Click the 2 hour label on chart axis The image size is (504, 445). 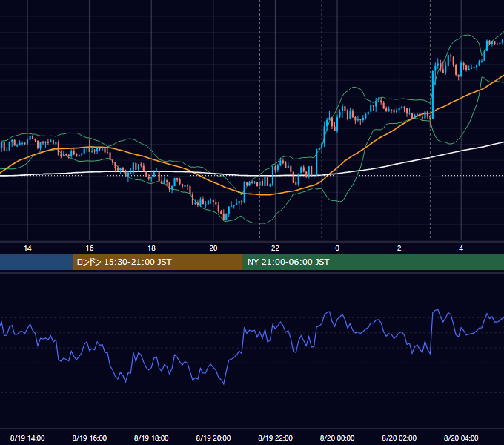pos(399,248)
